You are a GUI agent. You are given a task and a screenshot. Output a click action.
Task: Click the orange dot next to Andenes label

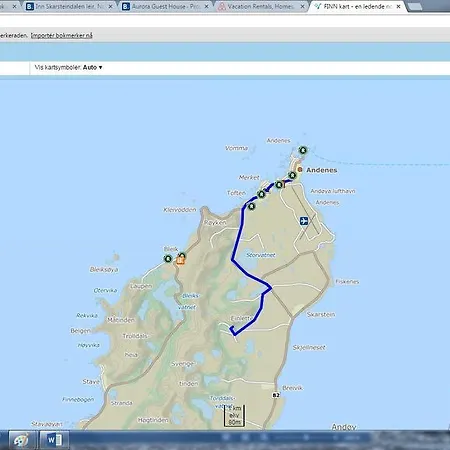tap(300, 170)
